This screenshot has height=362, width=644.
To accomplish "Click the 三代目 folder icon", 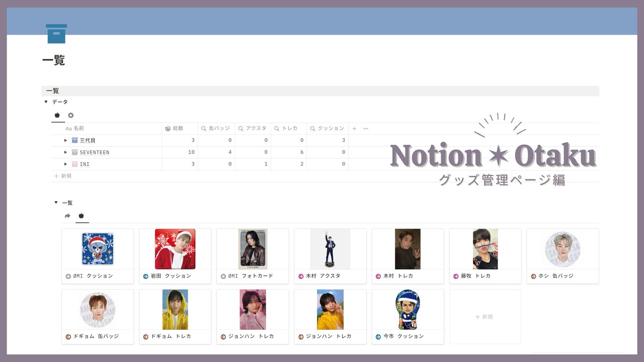I will pos(74,140).
